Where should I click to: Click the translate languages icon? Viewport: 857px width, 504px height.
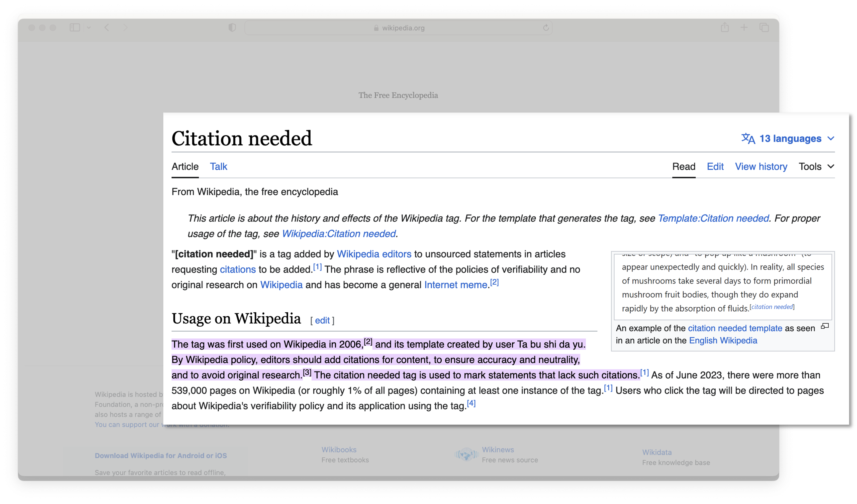(748, 139)
